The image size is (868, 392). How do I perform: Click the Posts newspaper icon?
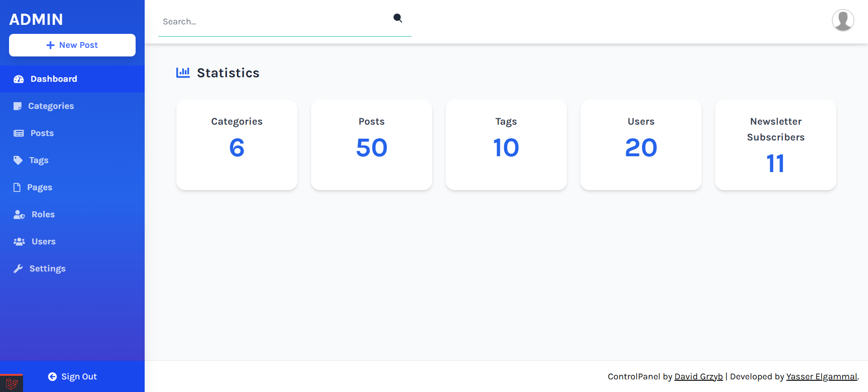(19, 133)
